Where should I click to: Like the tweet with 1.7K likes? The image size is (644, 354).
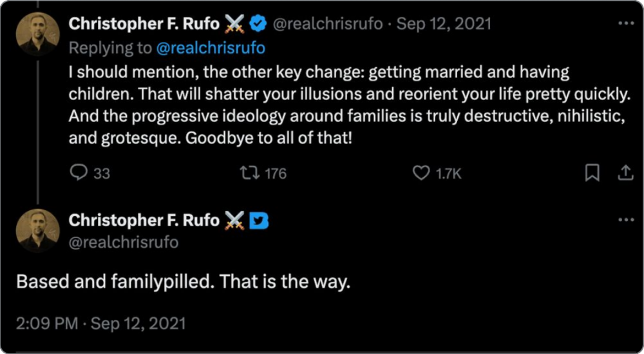[421, 173]
